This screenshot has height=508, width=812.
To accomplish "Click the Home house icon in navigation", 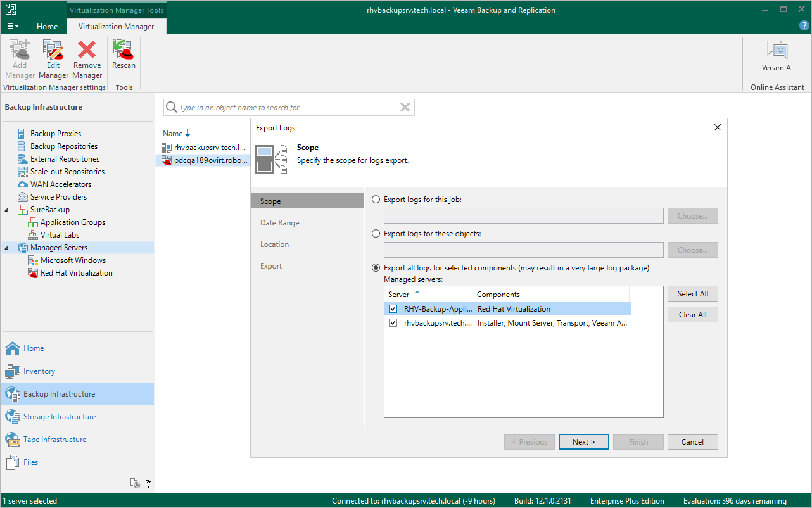I will (x=13, y=348).
